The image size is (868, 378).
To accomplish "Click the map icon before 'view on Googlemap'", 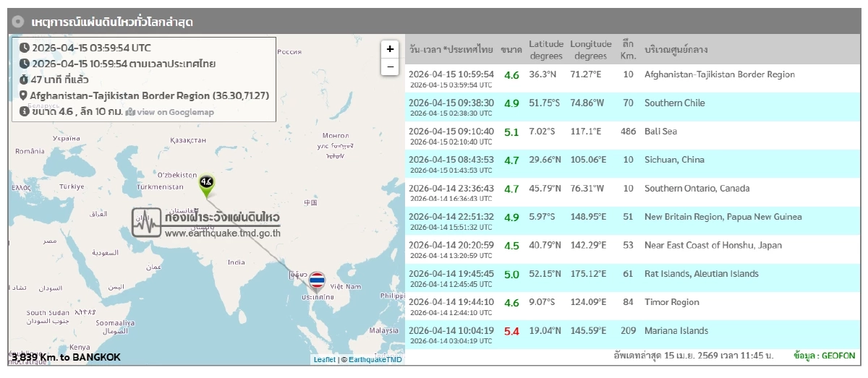I will coord(130,112).
